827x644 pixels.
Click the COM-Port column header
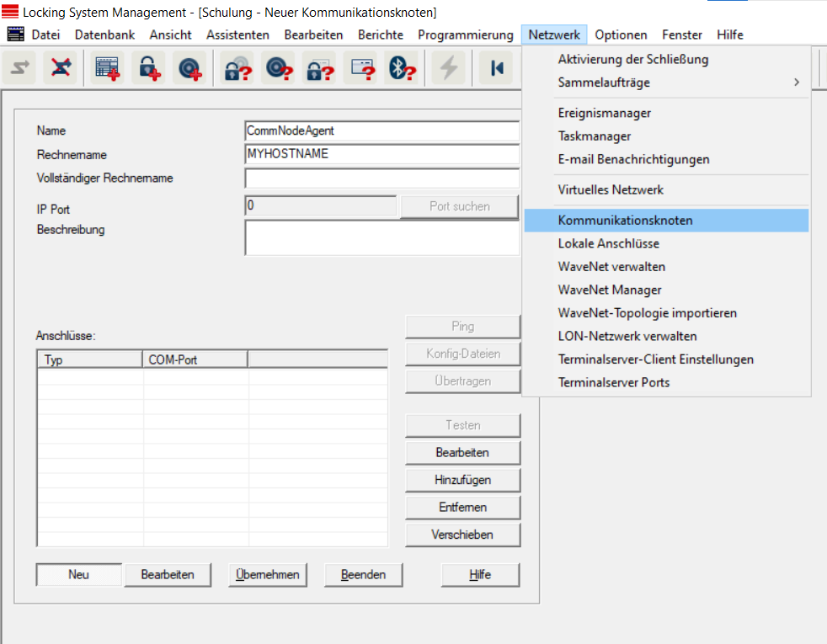195,359
